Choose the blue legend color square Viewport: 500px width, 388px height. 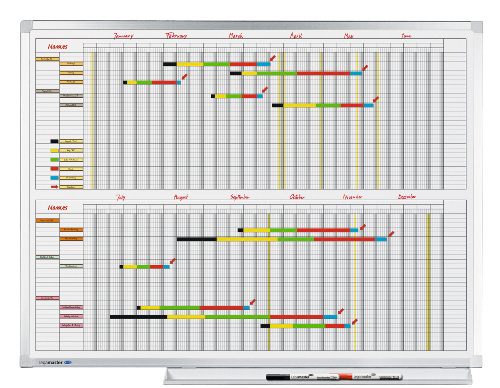54,178
